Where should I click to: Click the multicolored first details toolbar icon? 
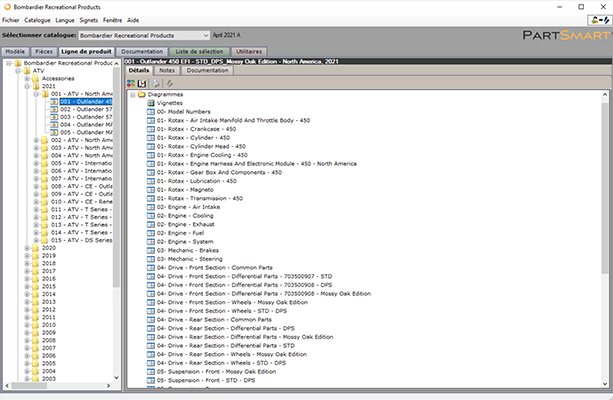coord(131,83)
